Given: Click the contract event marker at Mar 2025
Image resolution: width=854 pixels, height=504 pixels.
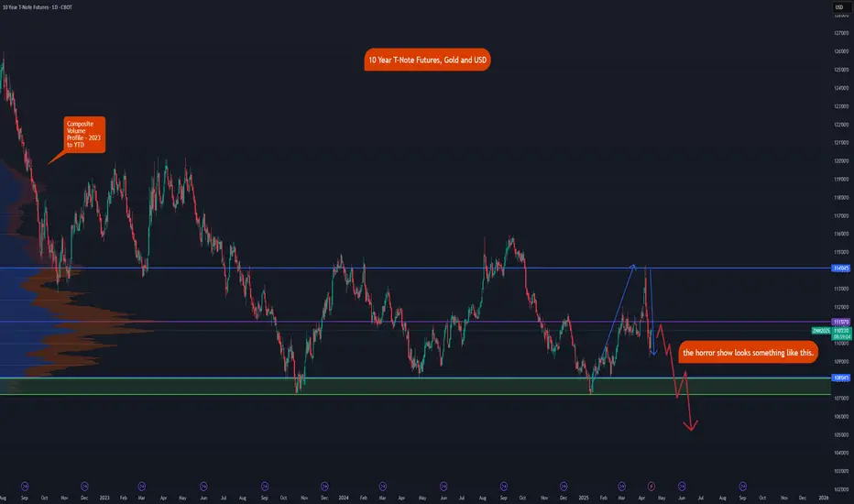Looking at the screenshot, I should click(621, 486).
